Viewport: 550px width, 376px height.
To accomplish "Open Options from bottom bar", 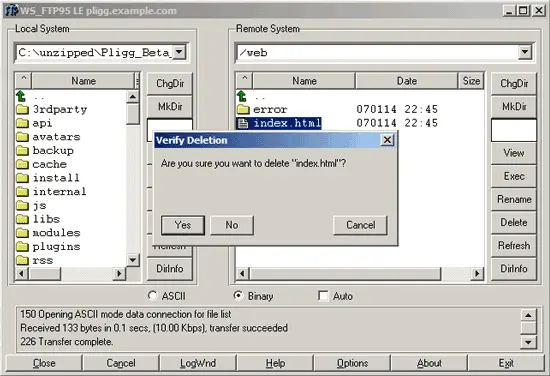I will point(352,363).
